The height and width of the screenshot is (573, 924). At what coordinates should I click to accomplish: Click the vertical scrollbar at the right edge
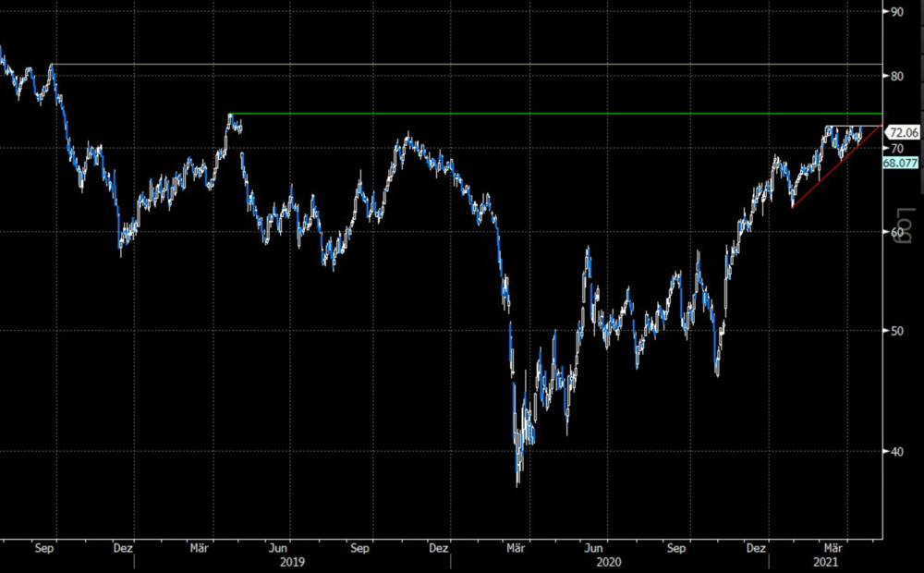point(921,97)
